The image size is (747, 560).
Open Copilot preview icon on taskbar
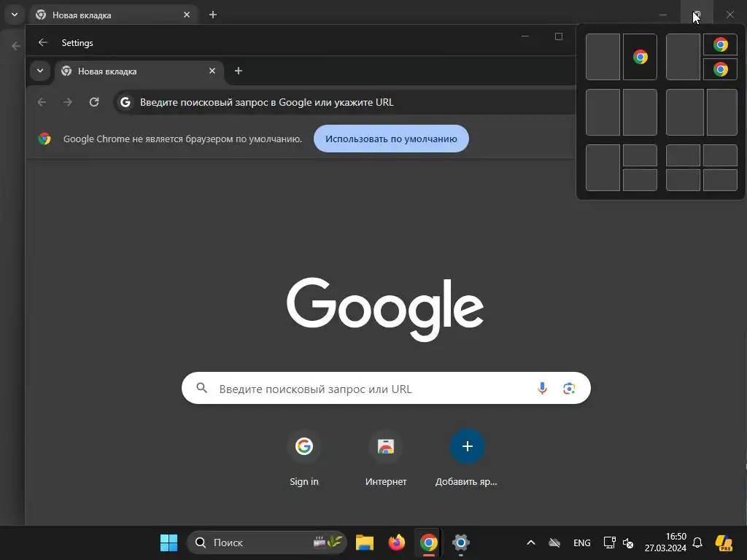(724, 542)
